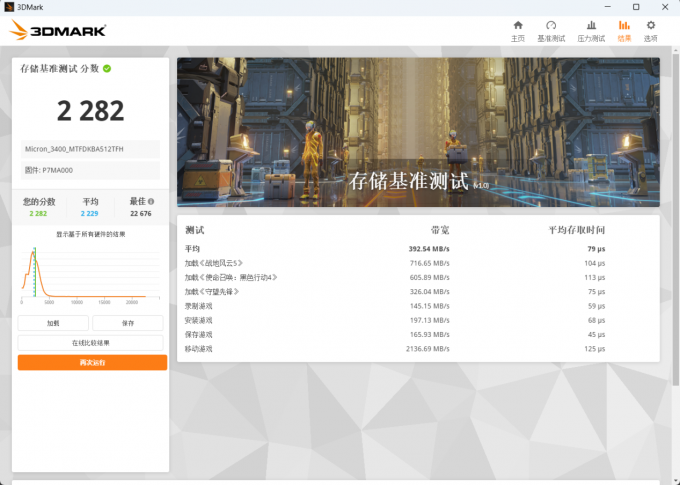Click the orange 再次运行 run again button
The width and height of the screenshot is (680, 485).
pyautogui.click(x=92, y=363)
